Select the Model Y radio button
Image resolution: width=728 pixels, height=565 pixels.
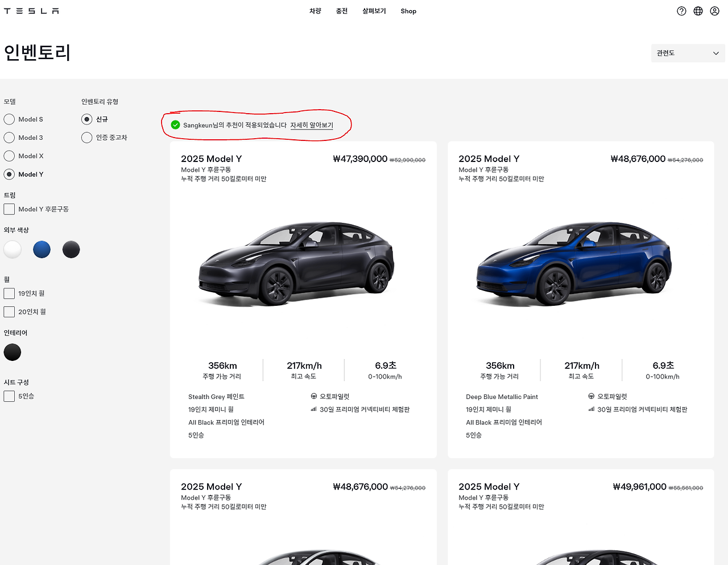pyautogui.click(x=9, y=175)
